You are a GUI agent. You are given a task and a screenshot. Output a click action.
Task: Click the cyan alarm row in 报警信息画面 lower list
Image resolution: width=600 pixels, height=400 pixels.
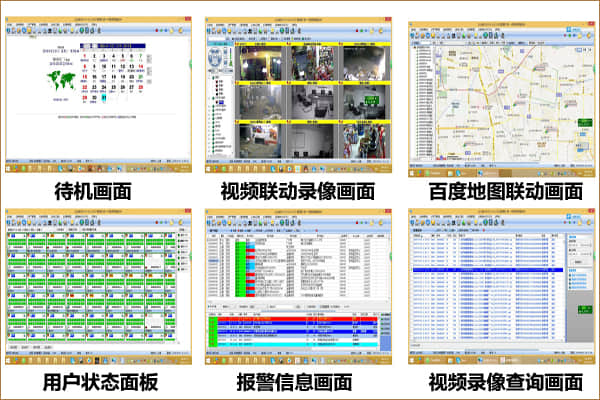coord(297,344)
